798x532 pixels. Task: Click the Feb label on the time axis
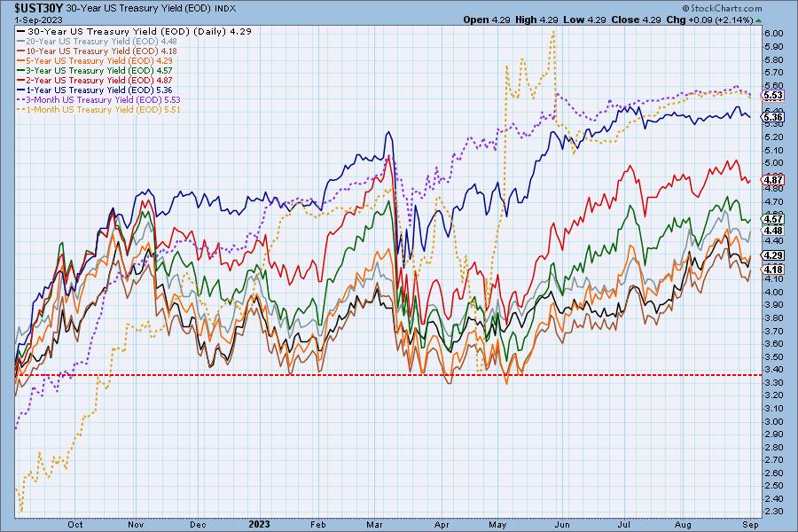pyautogui.click(x=318, y=525)
